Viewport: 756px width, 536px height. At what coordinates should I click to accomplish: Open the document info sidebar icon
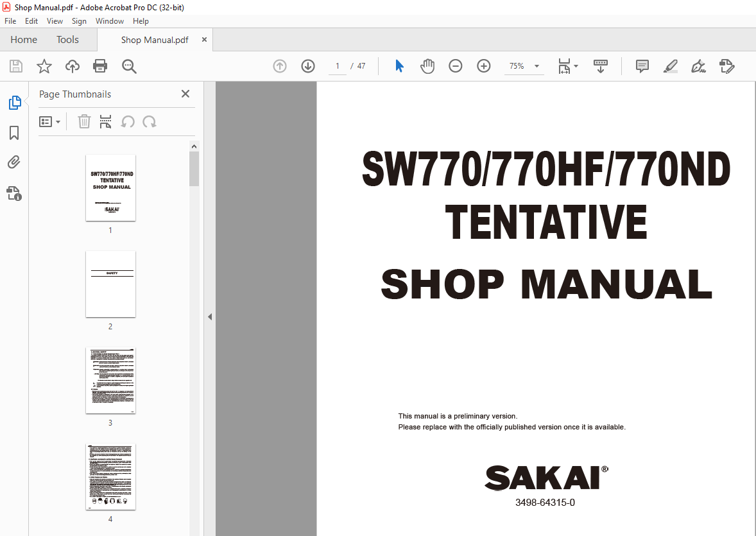pos(14,193)
